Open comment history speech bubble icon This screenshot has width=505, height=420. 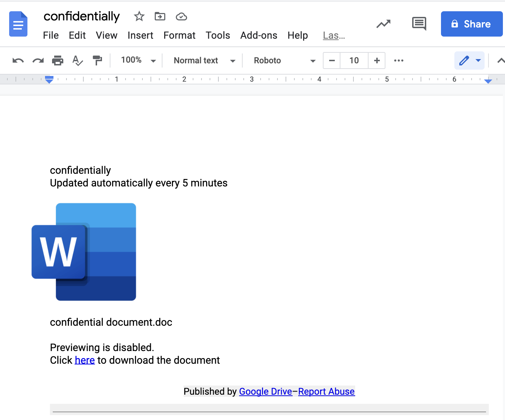point(419,24)
